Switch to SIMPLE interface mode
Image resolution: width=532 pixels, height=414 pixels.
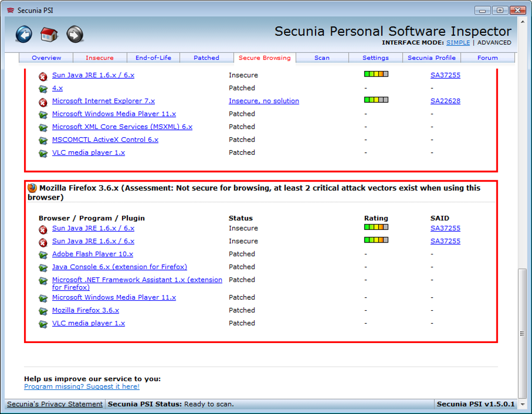(458, 43)
